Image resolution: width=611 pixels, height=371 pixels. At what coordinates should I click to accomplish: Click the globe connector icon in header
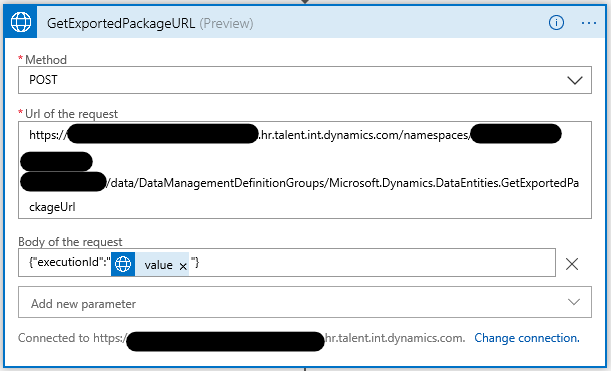pos(21,22)
